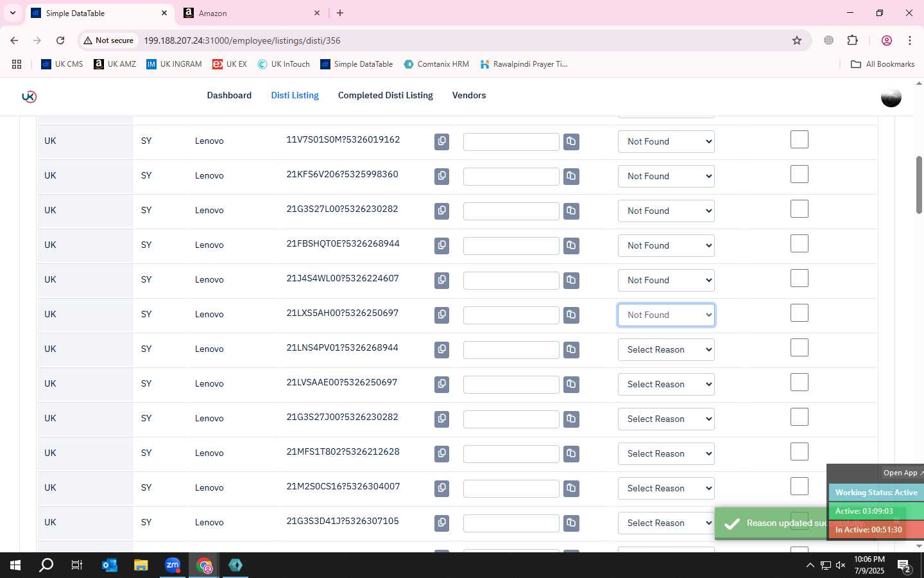Open reason dropdown for 21LVSAAE00?5326250697
The width and height of the screenshot is (924, 578).
tap(666, 384)
